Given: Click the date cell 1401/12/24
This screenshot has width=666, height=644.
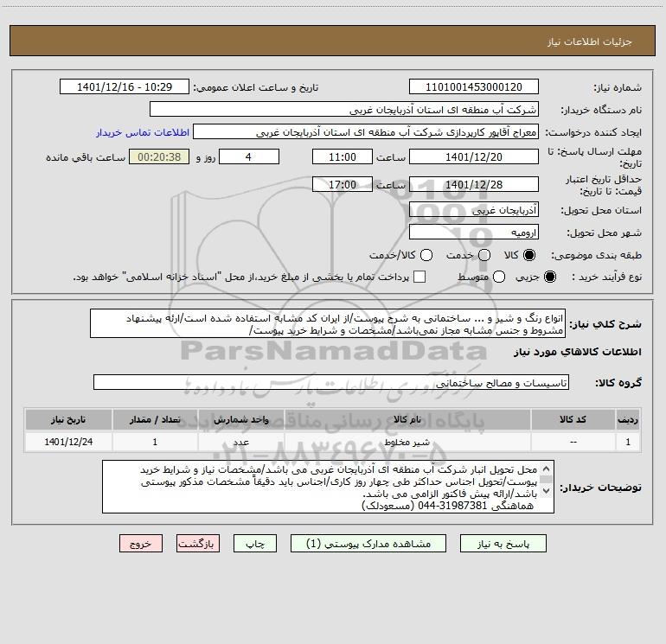Looking at the screenshot, I should click(x=68, y=442).
